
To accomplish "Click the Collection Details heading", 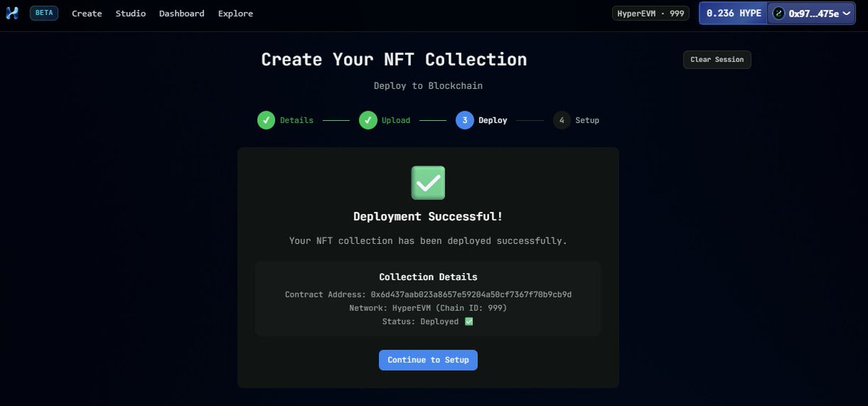I will [428, 277].
